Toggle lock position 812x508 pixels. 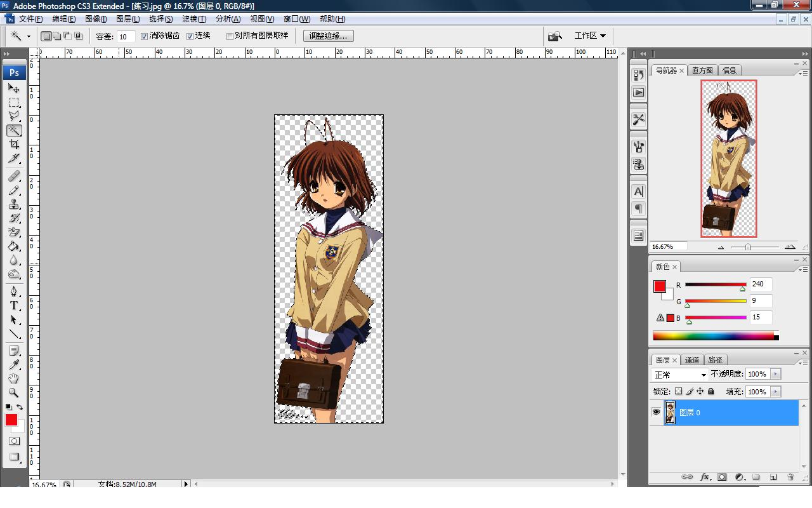700,392
